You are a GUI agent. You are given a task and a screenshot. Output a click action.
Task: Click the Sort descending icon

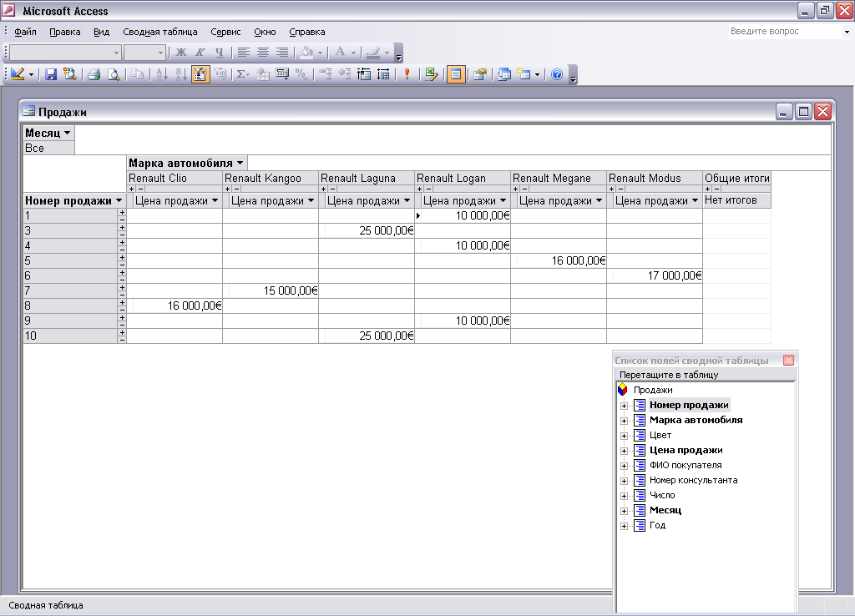181,74
